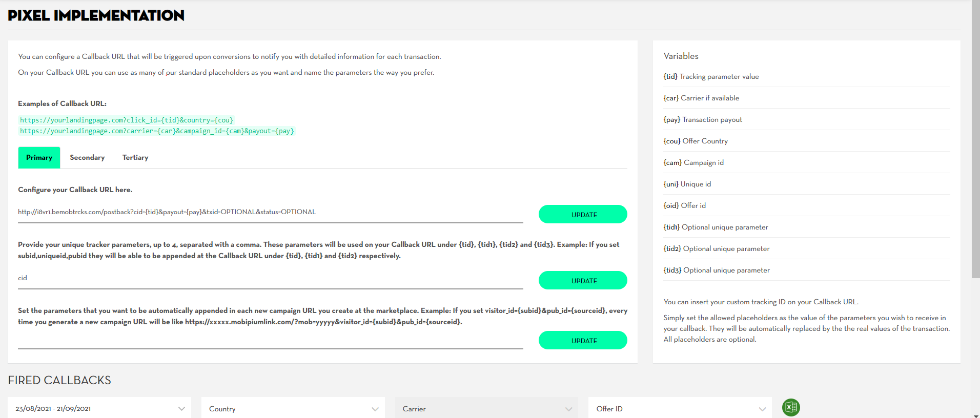The image size is (980, 418).
Task: Expand the Offer ID dropdown
Action: pyautogui.click(x=680, y=409)
